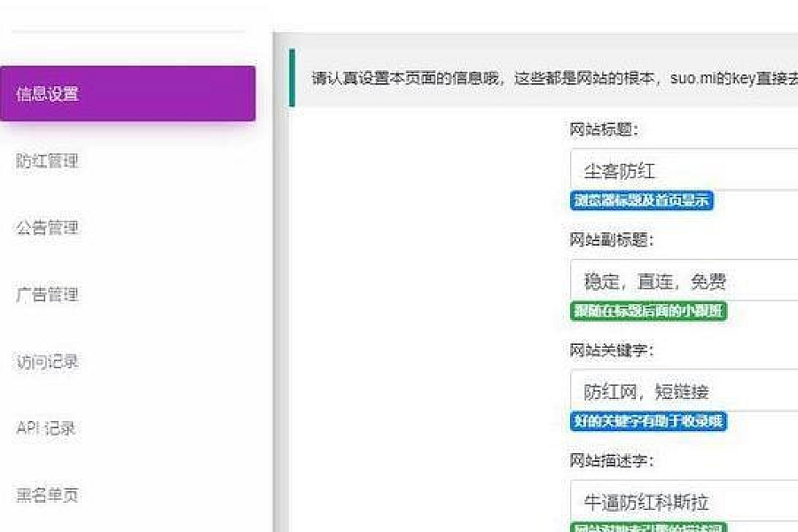Image resolution: width=798 pixels, height=532 pixels.
Task: Click the green badge below the 网站描述字 field
Action: (x=648, y=528)
